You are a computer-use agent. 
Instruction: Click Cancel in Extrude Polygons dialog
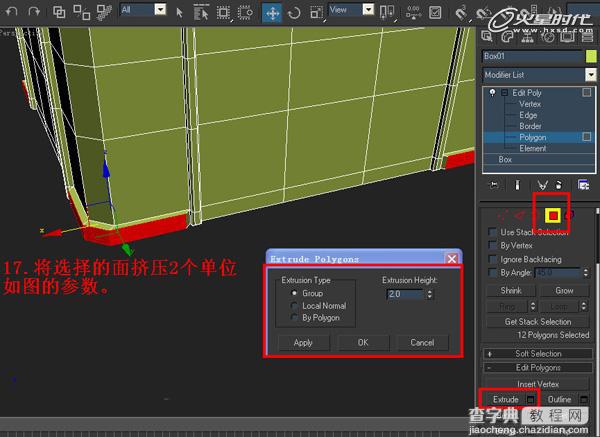pos(422,342)
